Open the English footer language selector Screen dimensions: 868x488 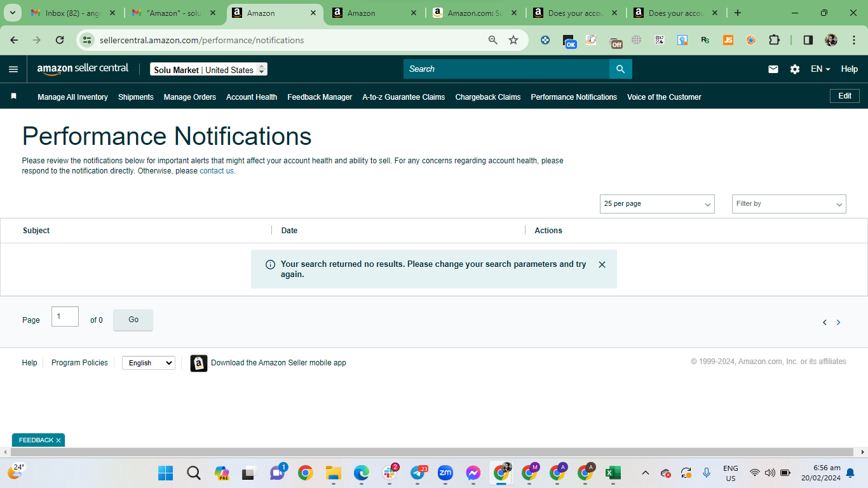[x=149, y=363]
